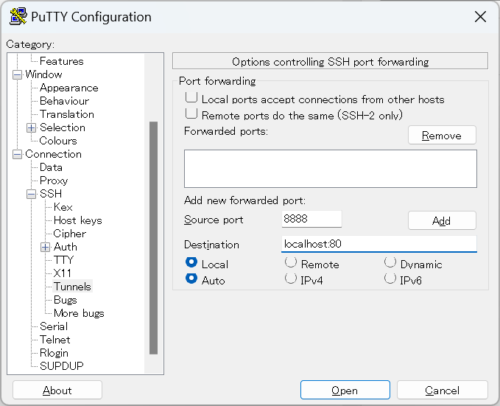500x406 pixels.
Task: Close the PuTTY Configuration window
Action: 480,17
